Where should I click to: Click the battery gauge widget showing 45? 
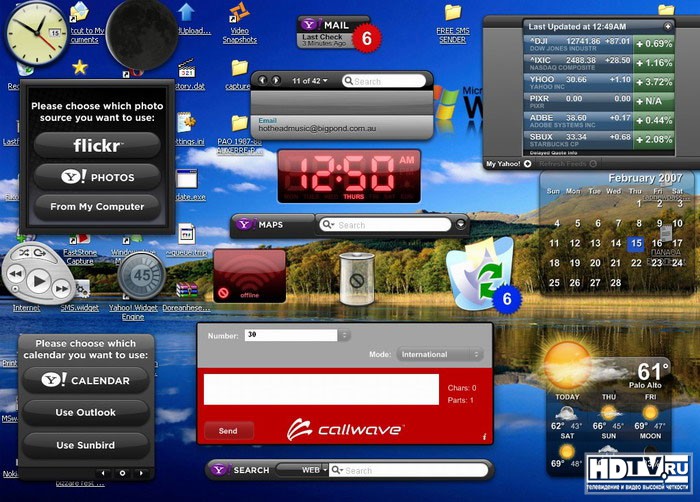tap(142, 276)
